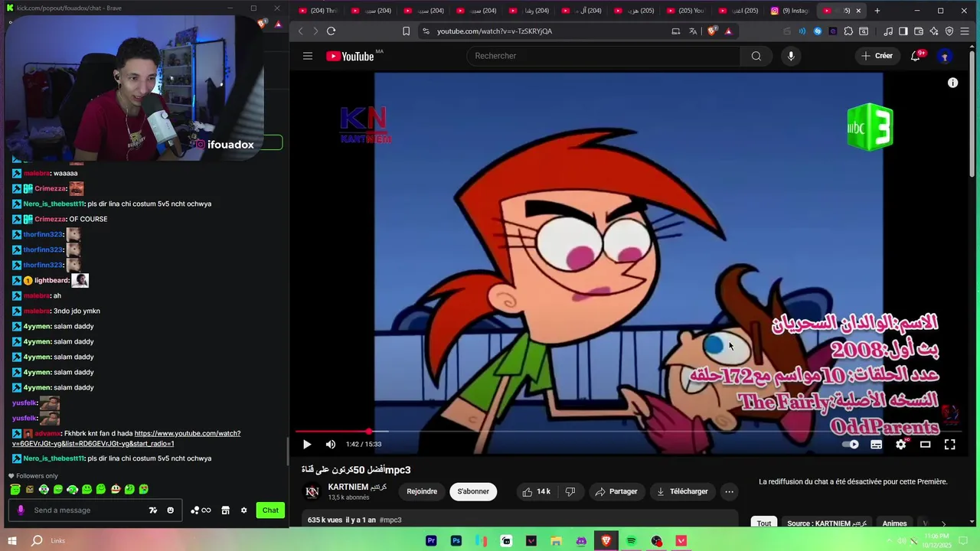
Task: Click the YouTube search magnifier button
Action: click(x=756, y=56)
